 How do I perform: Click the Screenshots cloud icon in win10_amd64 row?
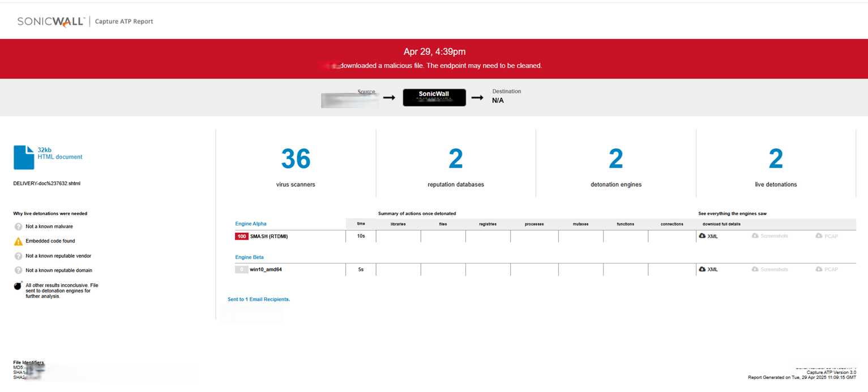point(755,269)
